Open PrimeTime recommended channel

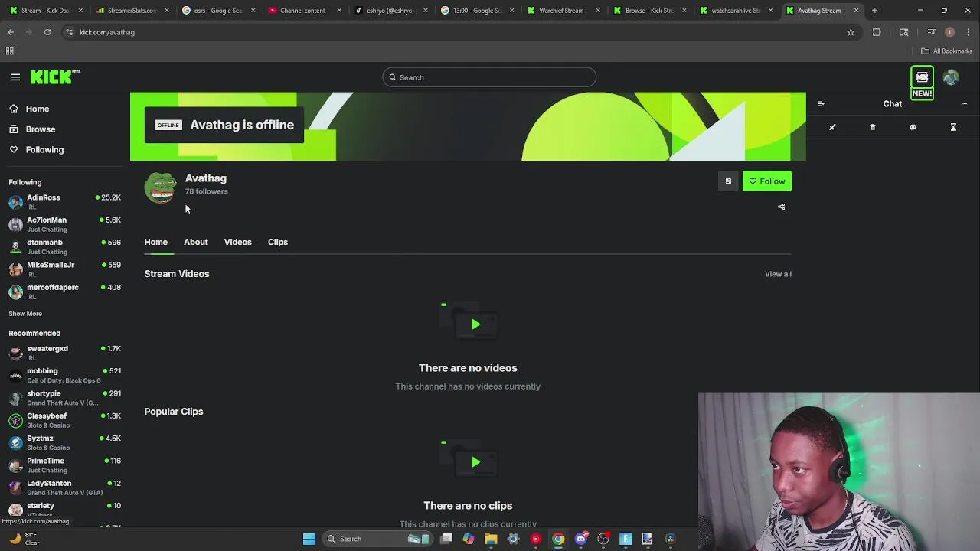coord(65,465)
